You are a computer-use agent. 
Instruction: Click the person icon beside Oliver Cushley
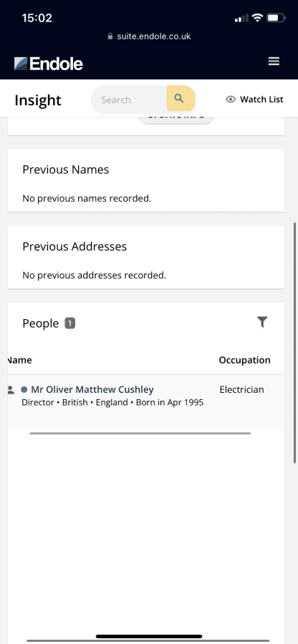11,390
